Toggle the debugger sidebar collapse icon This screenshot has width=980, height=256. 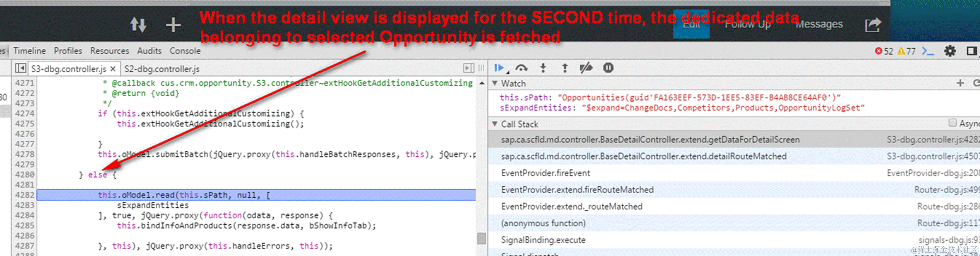(469, 68)
